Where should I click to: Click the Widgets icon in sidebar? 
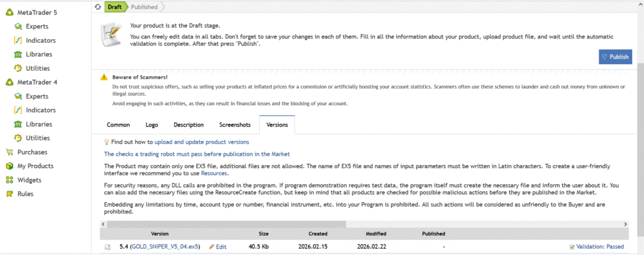(x=9, y=180)
